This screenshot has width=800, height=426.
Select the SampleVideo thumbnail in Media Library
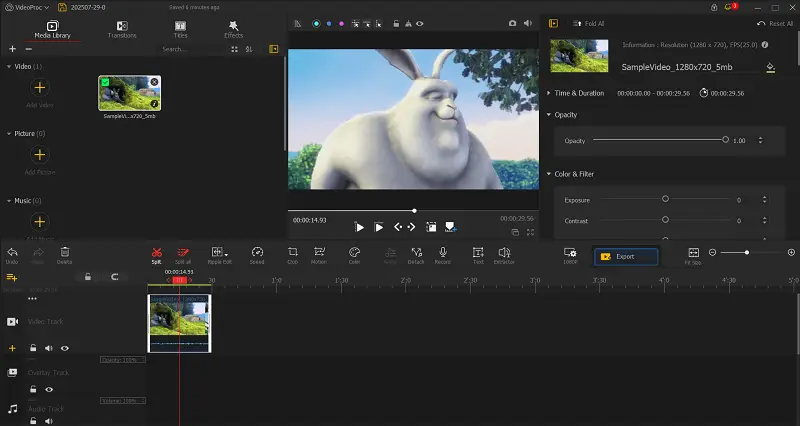[x=129, y=93]
